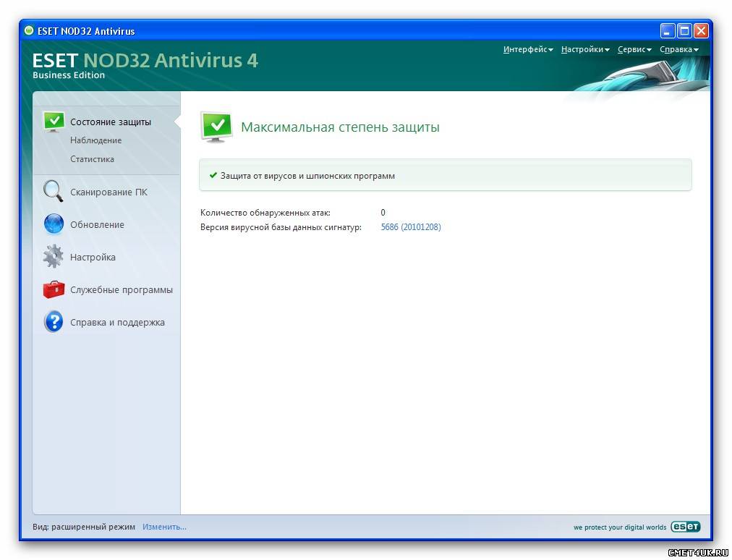Go to Сканирование ПК section
The image size is (732, 560).
pyautogui.click(x=108, y=192)
